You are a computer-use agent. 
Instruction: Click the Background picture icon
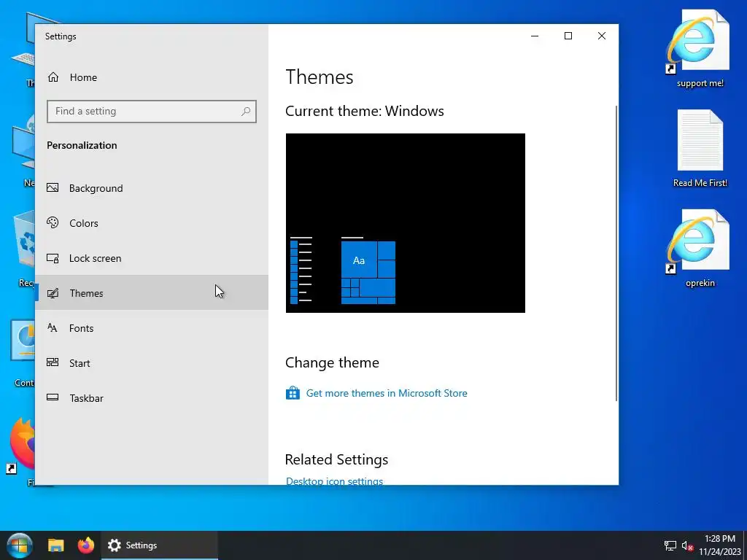click(x=53, y=187)
